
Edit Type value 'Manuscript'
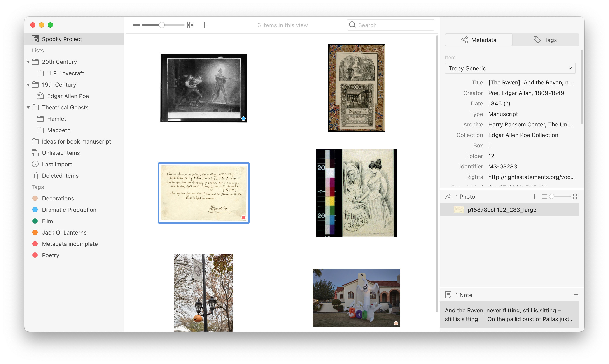pyautogui.click(x=503, y=114)
